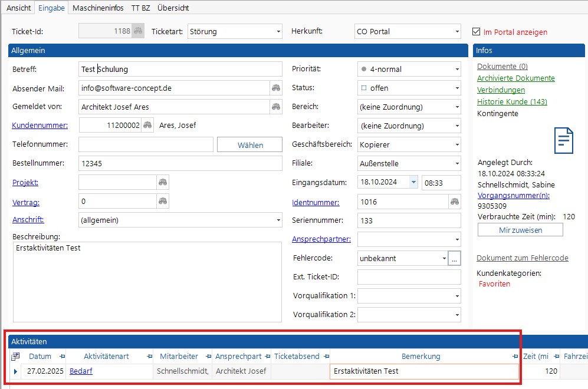Open Vertrag search binoculars

coord(162,201)
